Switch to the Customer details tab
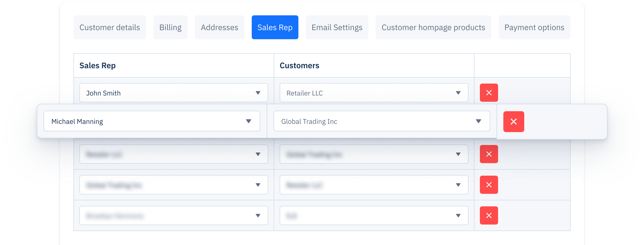 (x=110, y=27)
